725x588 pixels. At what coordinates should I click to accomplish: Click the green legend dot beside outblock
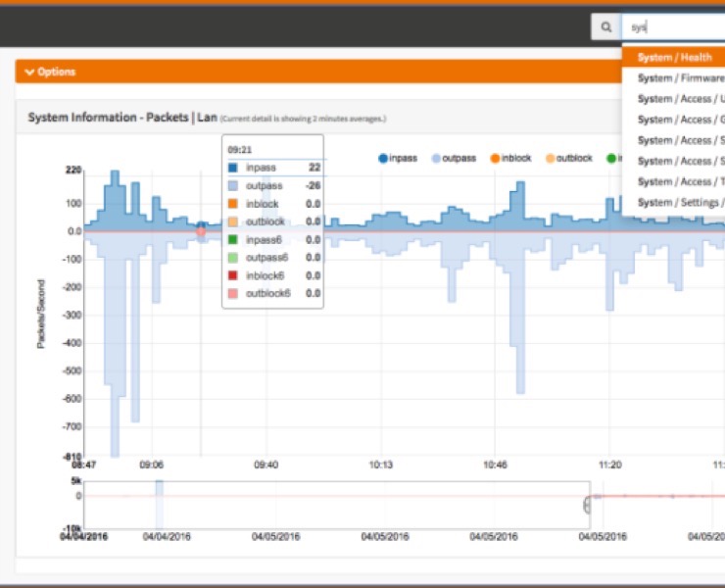pos(611,159)
